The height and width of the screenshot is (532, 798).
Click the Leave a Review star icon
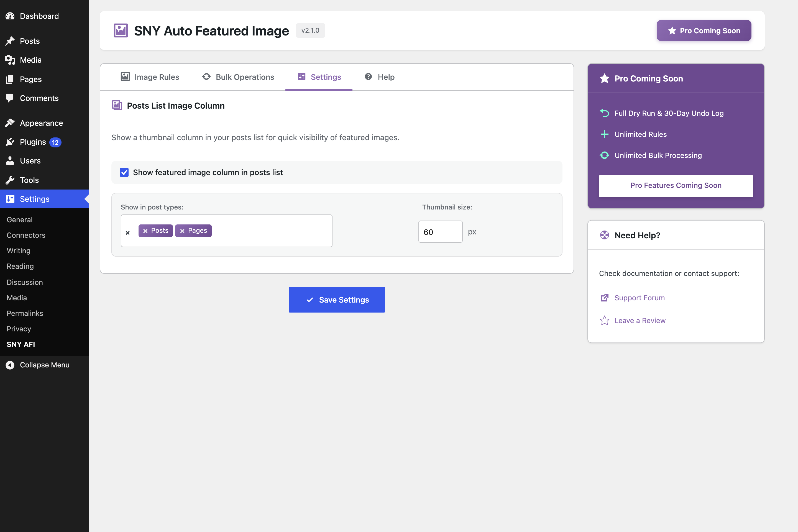[x=605, y=321]
